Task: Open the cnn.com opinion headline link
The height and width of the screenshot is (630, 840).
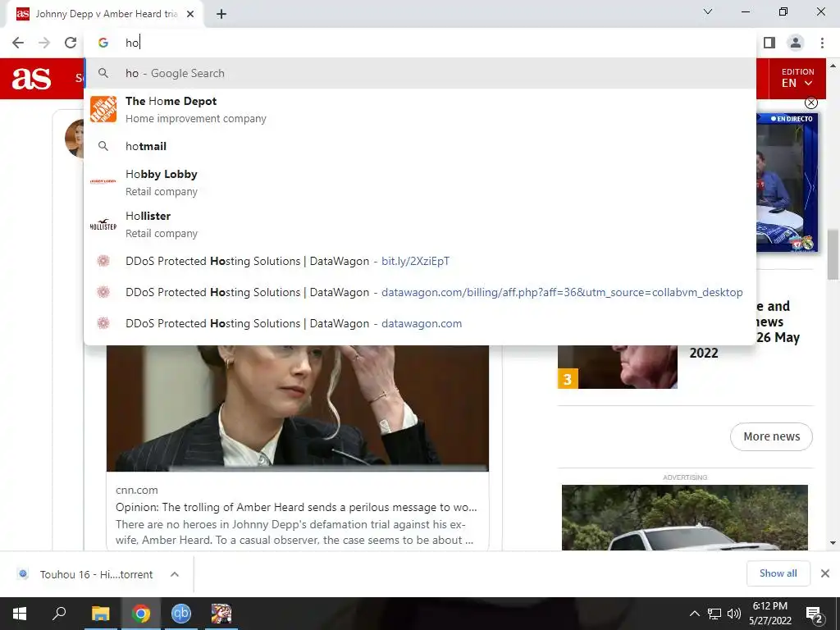Action: pyautogui.click(x=296, y=507)
